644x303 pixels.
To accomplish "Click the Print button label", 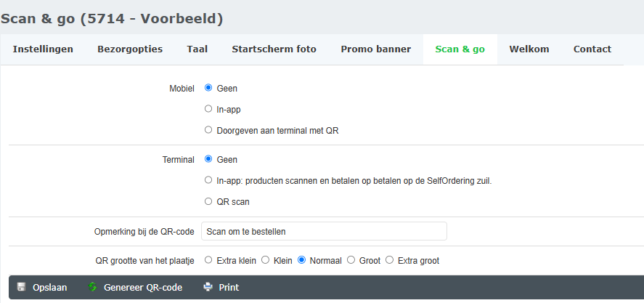I will [229, 287].
